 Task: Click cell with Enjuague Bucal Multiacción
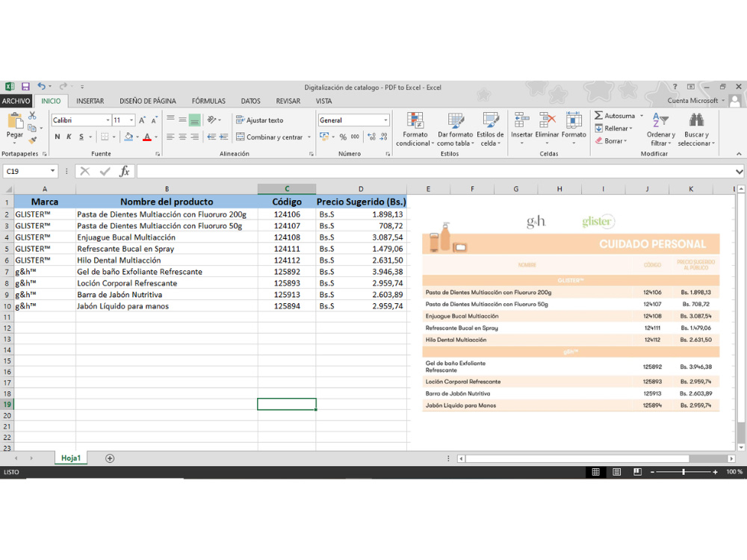tap(167, 237)
